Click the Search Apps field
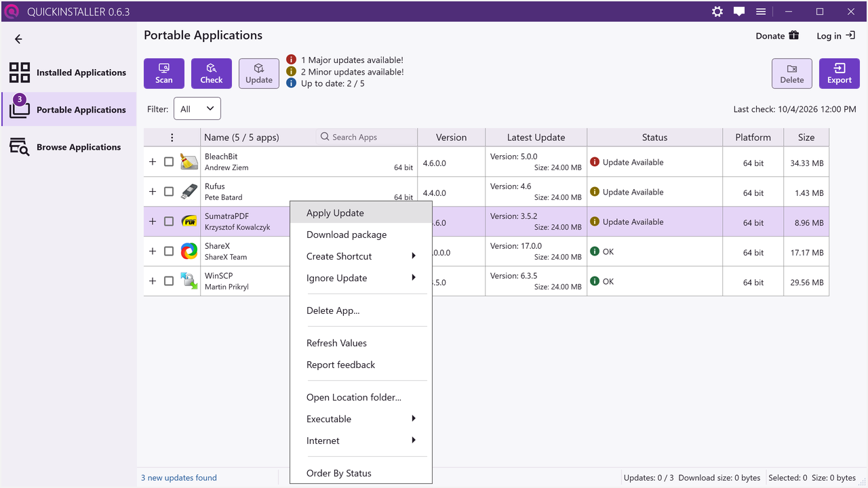The image size is (868, 488). click(366, 137)
